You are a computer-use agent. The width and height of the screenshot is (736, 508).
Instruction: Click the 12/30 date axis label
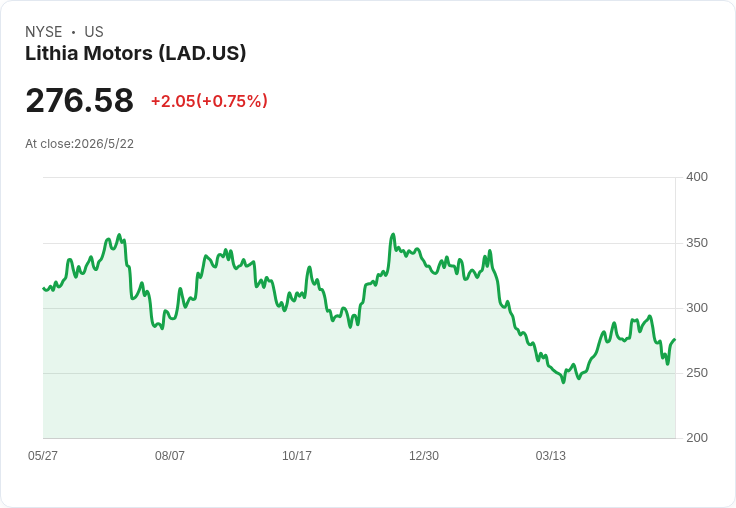424,456
